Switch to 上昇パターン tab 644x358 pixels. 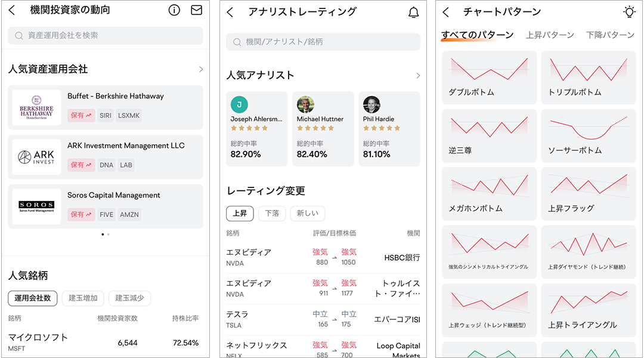pyautogui.click(x=550, y=35)
